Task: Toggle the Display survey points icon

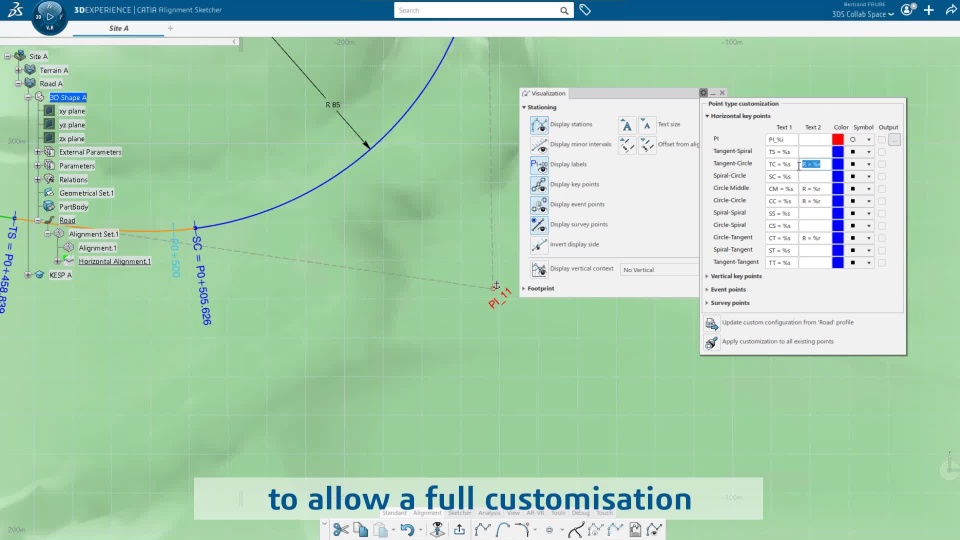Action: coord(539,225)
